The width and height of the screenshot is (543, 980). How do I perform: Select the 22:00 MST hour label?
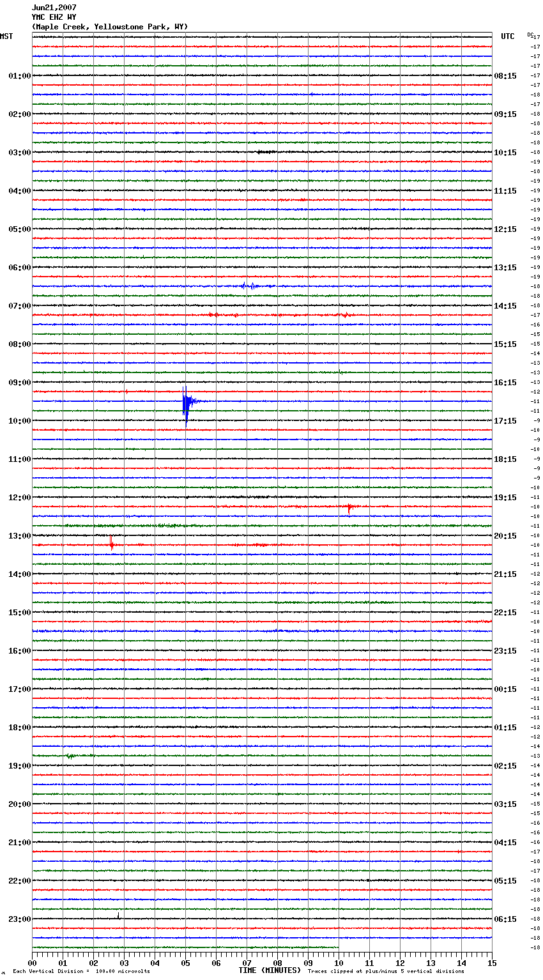click(x=20, y=881)
